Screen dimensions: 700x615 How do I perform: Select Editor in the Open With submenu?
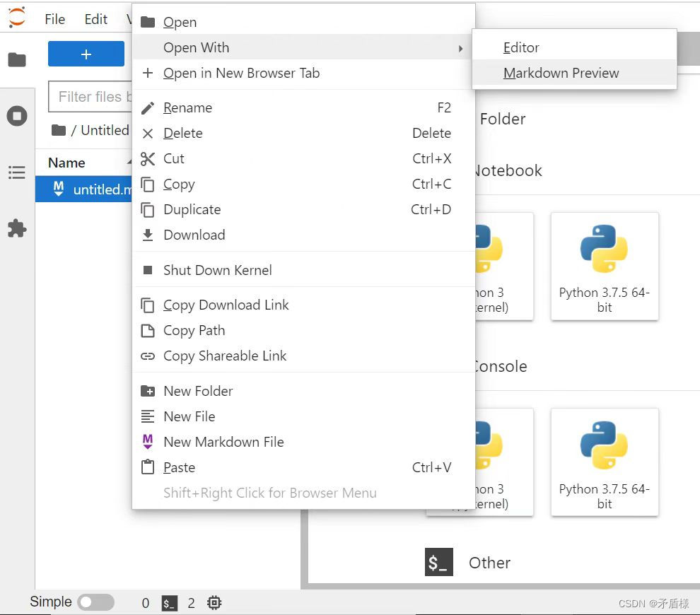574,47
